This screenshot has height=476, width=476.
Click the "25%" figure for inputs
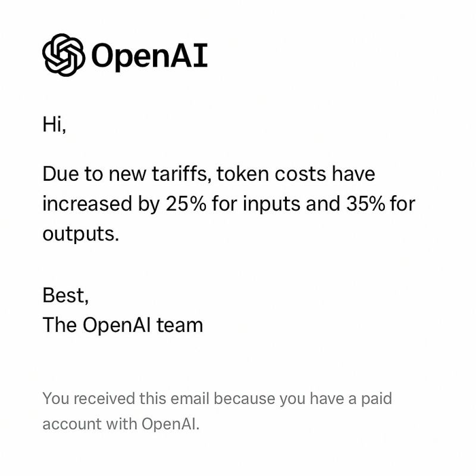click(x=186, y=203)
